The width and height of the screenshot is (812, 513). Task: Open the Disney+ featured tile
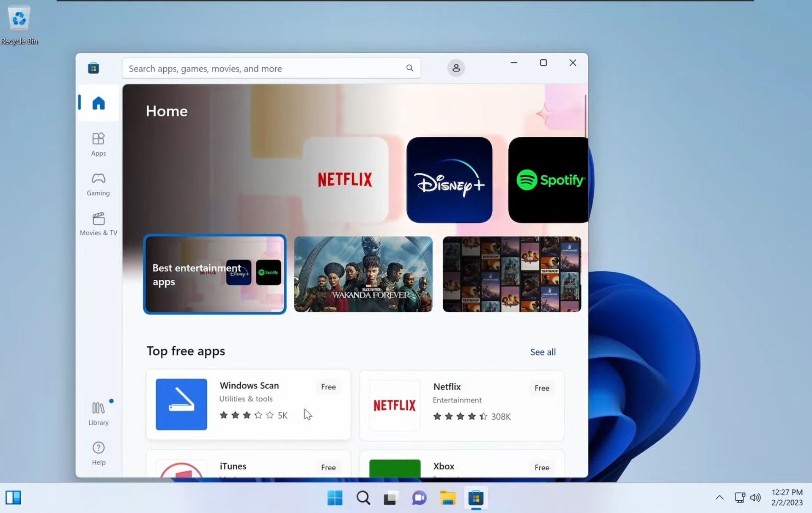point(449,180)
